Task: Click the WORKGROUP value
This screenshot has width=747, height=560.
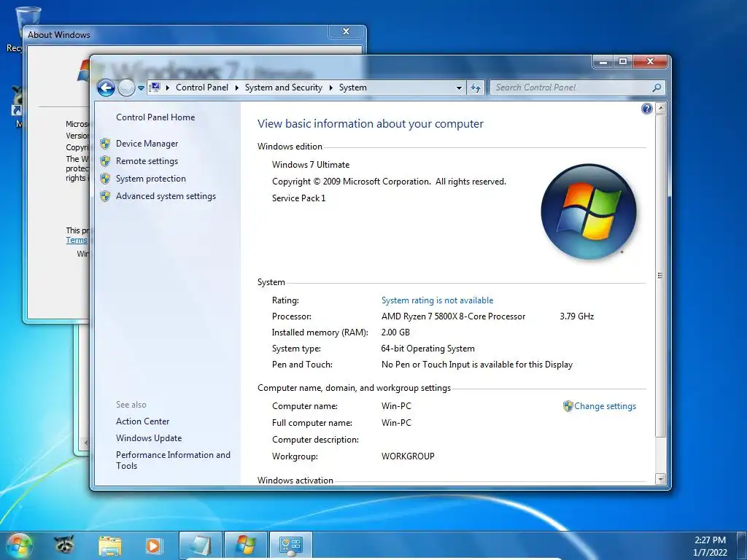Action: tap(408, 456)
